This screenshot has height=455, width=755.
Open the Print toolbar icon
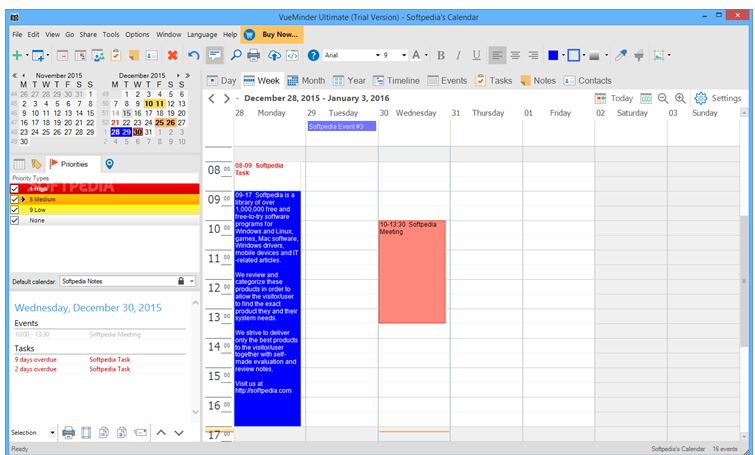[x=254, y=55]
